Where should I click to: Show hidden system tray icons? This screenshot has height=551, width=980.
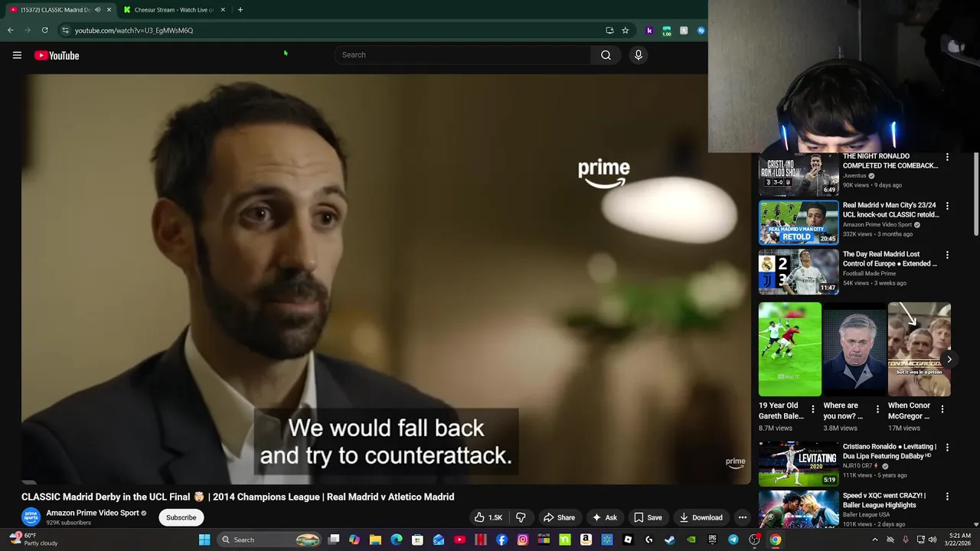(x=875, y=540)
